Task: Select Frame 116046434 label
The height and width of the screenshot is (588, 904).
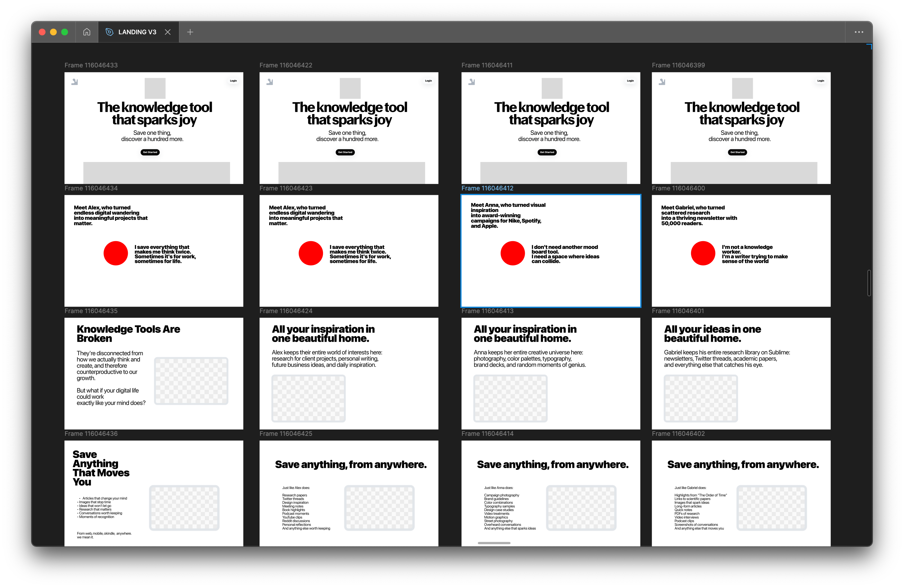Action: tap(91, 188)
